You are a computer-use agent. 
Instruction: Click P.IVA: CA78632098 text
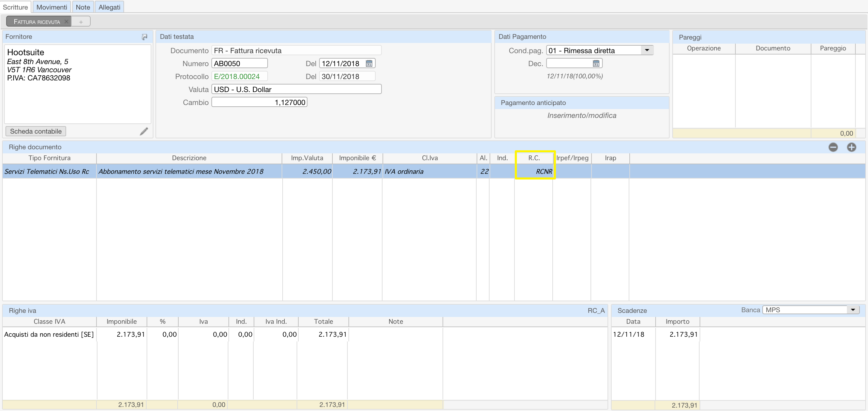[x=39, y=78]
